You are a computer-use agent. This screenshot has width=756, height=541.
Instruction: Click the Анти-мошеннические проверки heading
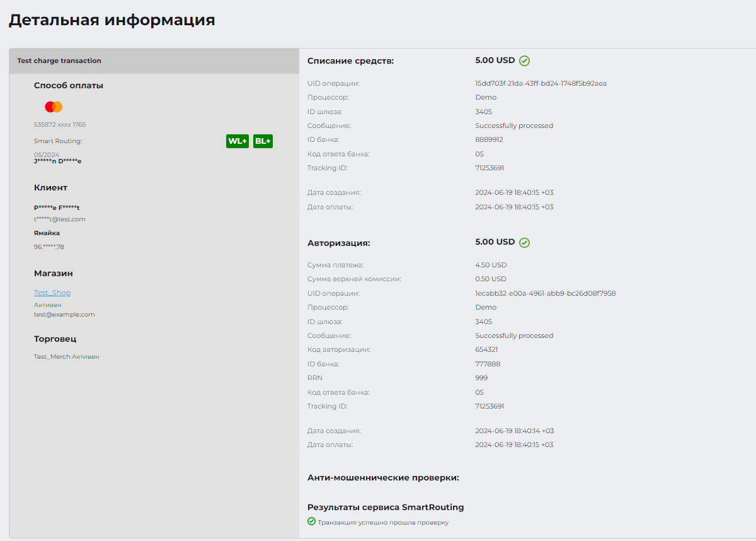(x=383, y=478)
